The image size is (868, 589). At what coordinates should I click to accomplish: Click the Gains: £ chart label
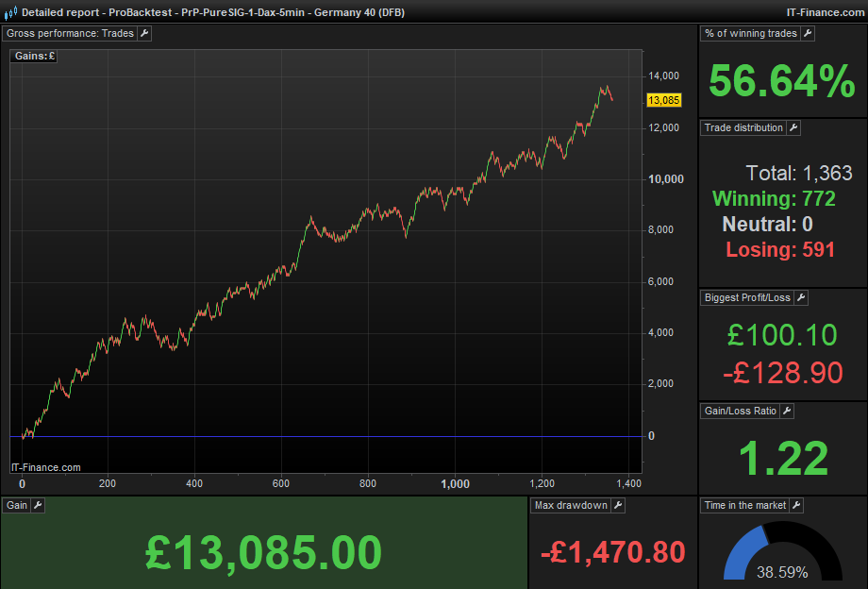(35, 56)
